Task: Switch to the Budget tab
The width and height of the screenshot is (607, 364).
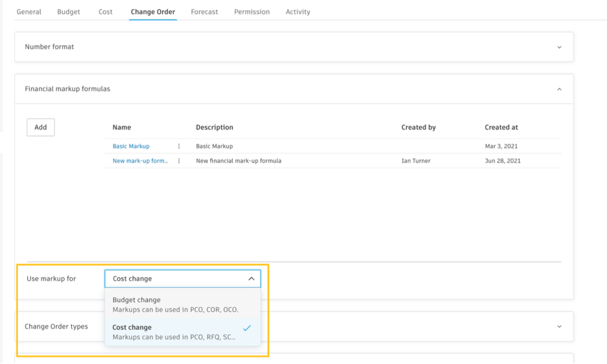Action: [69, 12]
